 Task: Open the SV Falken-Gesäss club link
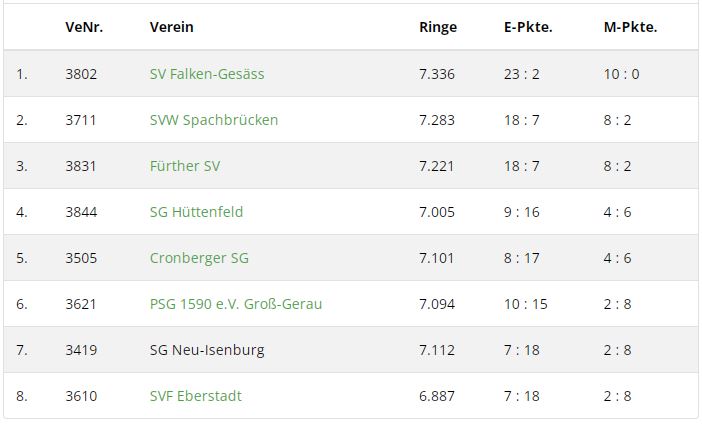point(207,74)
